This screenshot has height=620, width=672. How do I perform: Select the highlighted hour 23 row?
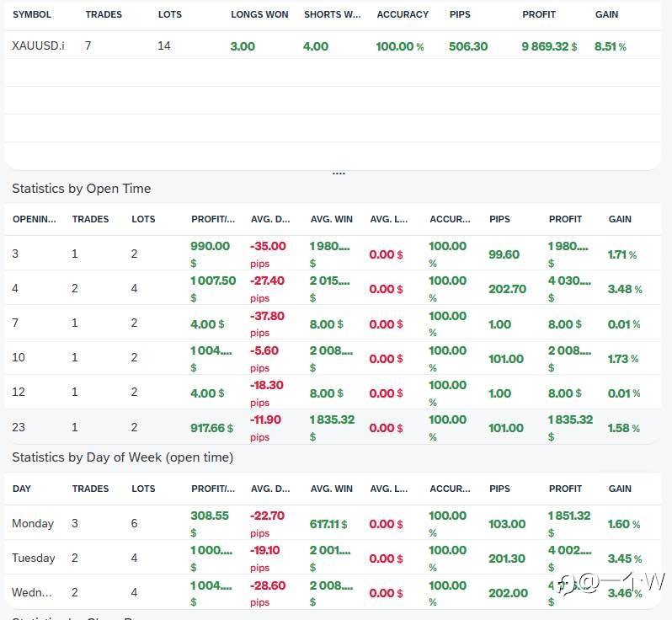333,427
